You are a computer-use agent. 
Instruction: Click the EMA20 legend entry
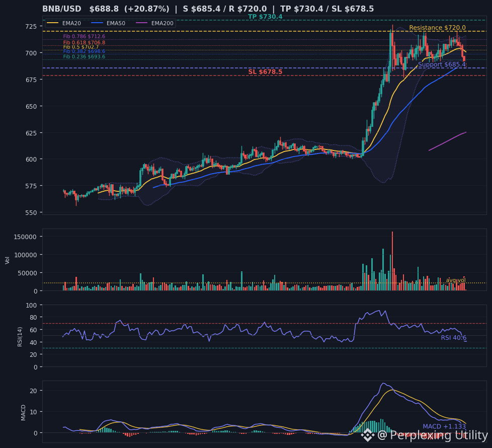pyautogui.click(x=64, y=23)
